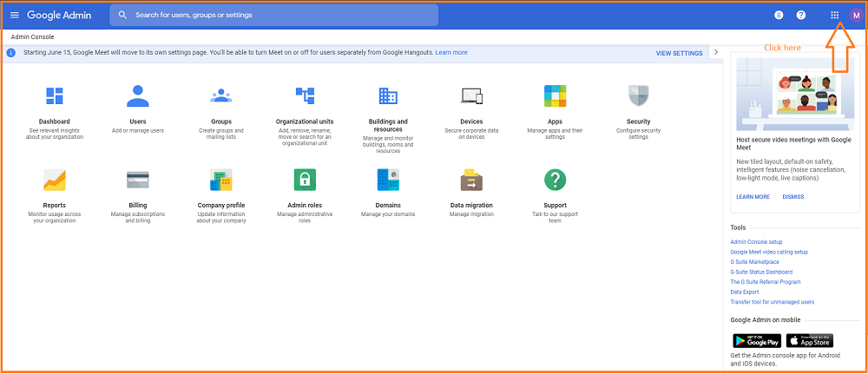This screenshot has height=374, width=868.
Task: Open the Admin Console setup link
Action: 756,242
